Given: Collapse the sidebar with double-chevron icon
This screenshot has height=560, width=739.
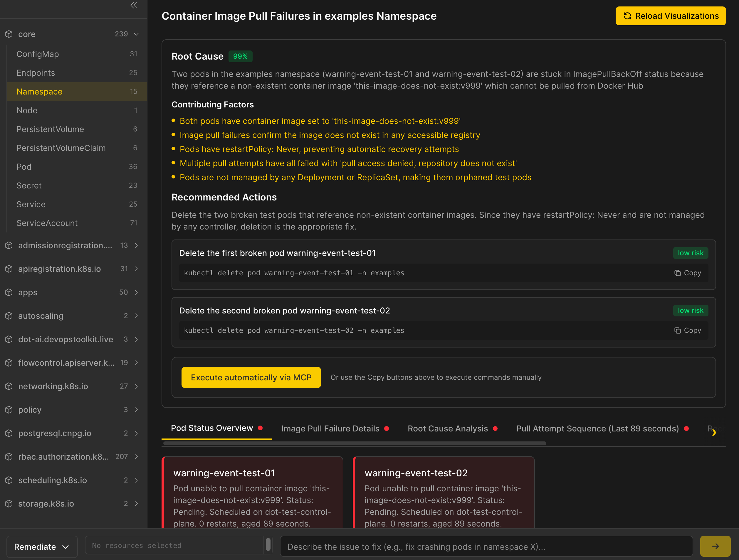Looking at the screenshot, I should coord(134,5).
